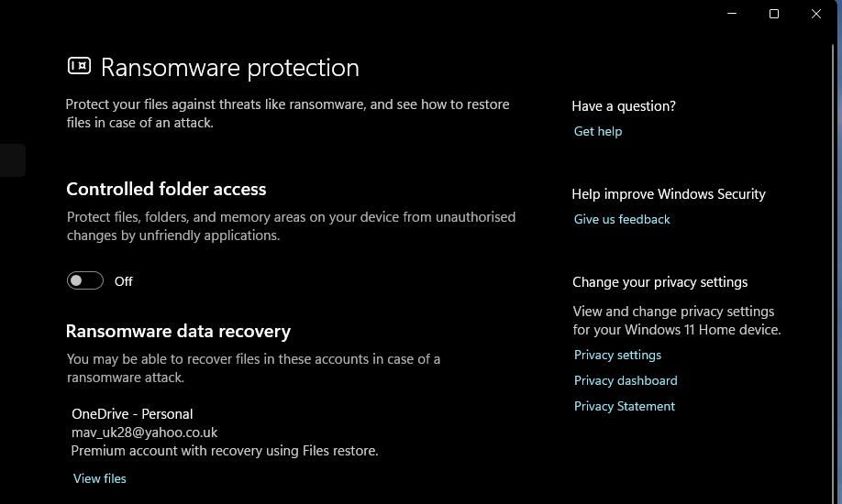Click the Off label beside the toggle
The height and width of the screenshot is (504, 842).
pyautogui.click(x=124, y=281)
